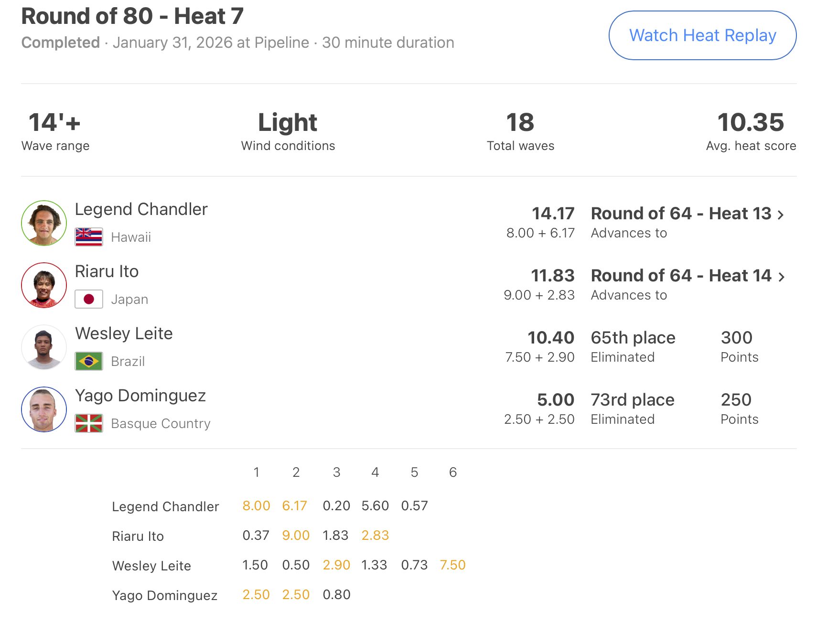Open Riaru Ito's profile photo

[44, 285]
